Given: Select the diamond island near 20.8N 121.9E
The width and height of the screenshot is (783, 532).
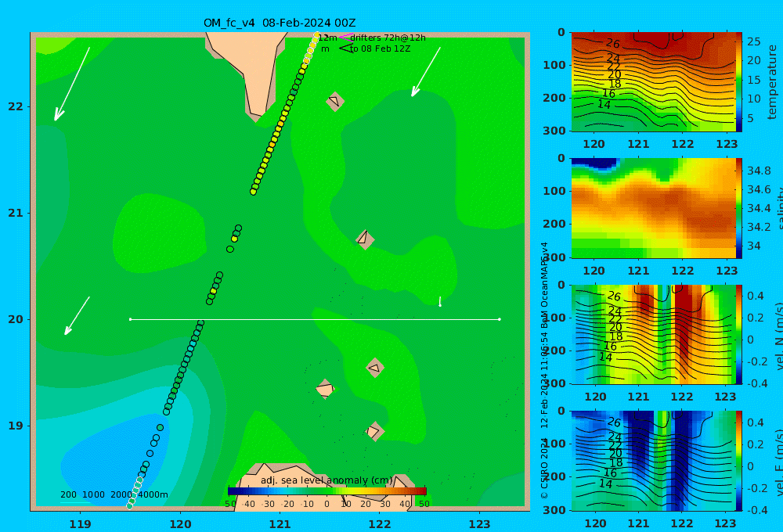Looking at the screenshot, I should coord(365,239).
